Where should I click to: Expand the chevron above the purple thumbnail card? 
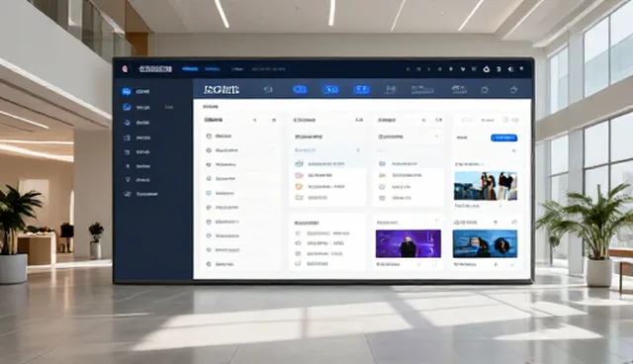(x=436, y=222)
